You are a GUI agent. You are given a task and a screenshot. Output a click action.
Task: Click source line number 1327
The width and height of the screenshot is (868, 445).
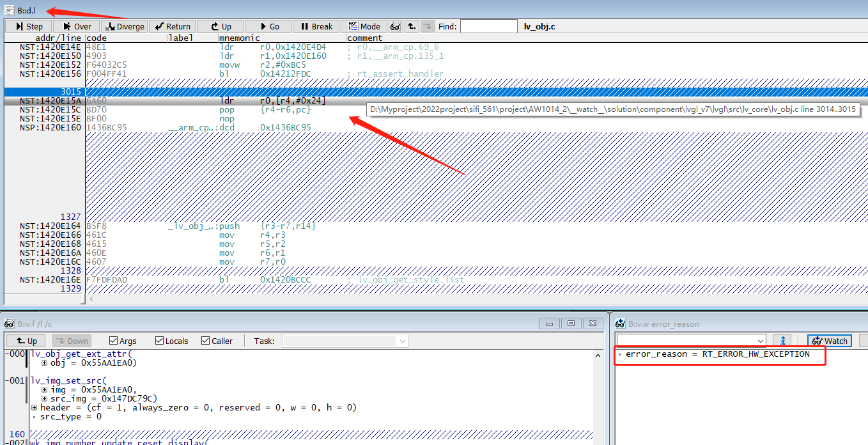(x=70, y=217)
